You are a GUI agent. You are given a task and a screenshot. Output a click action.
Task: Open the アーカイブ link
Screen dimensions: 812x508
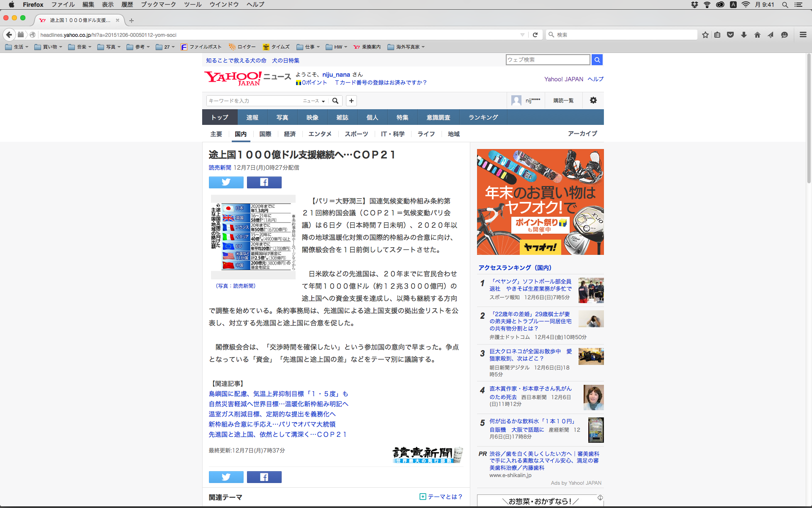(582, 133)
